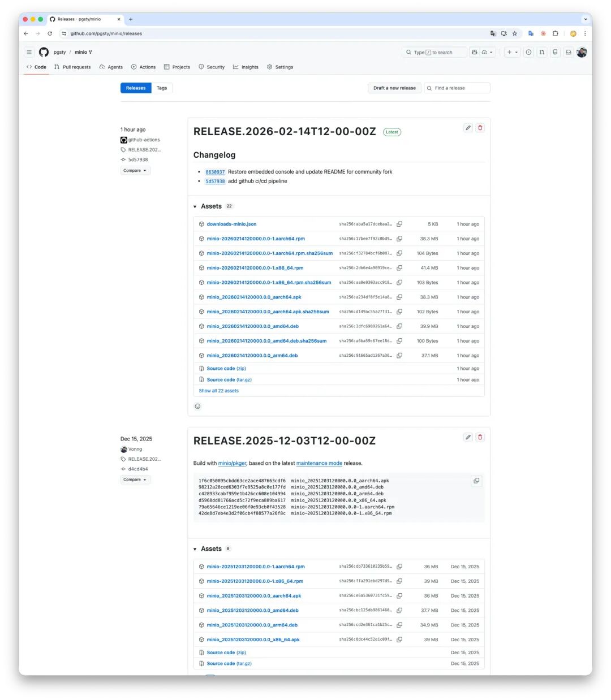Copy sha256 of minio_20251203120000.0.0_x86_64.apk
The width and height of the screenshot is (611, 700).
pos(399,639)
